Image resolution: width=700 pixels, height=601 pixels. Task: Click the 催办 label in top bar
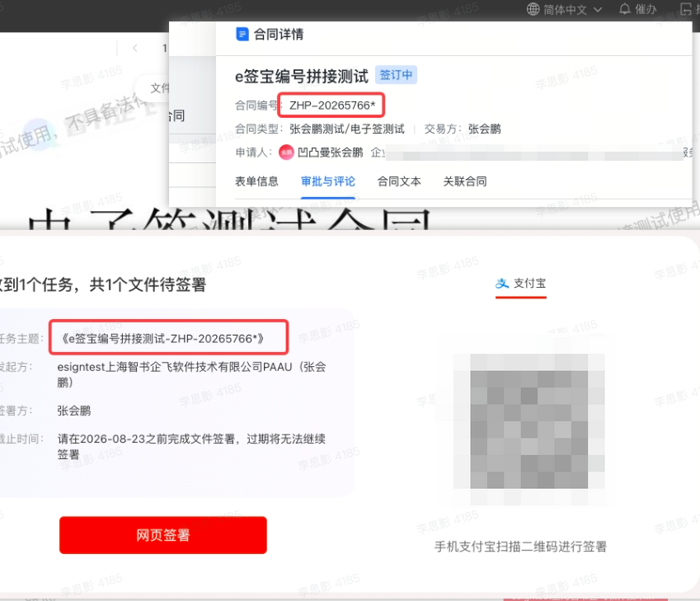click(646, 9)
